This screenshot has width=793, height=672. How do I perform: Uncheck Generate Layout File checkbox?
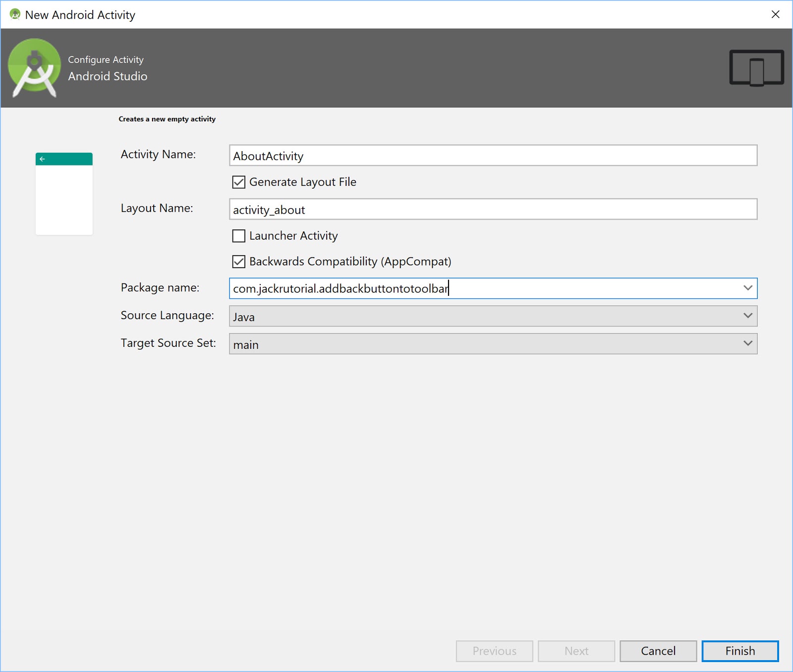[239, 182]
